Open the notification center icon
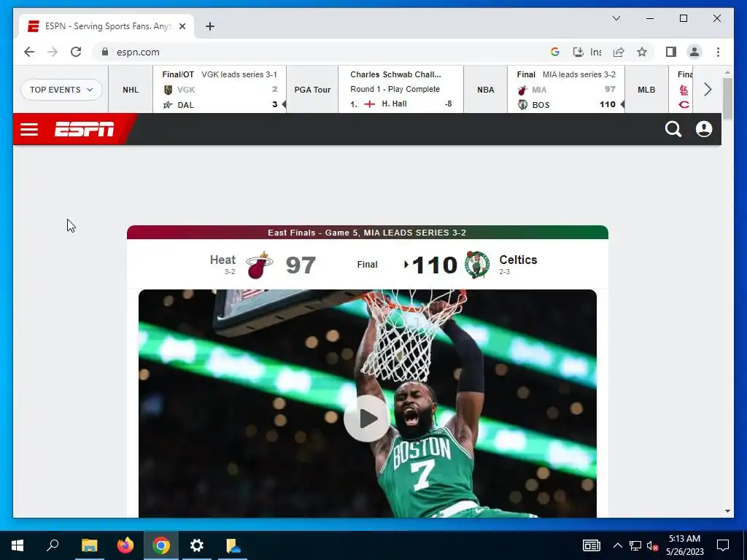 723,545
